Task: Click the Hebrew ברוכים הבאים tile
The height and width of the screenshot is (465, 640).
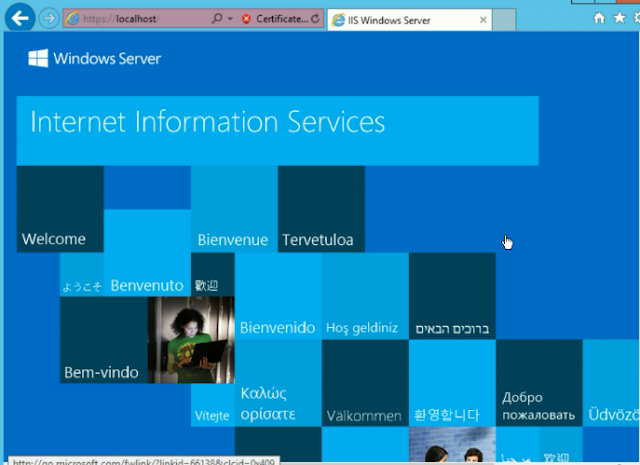Action: coord(452,296)
